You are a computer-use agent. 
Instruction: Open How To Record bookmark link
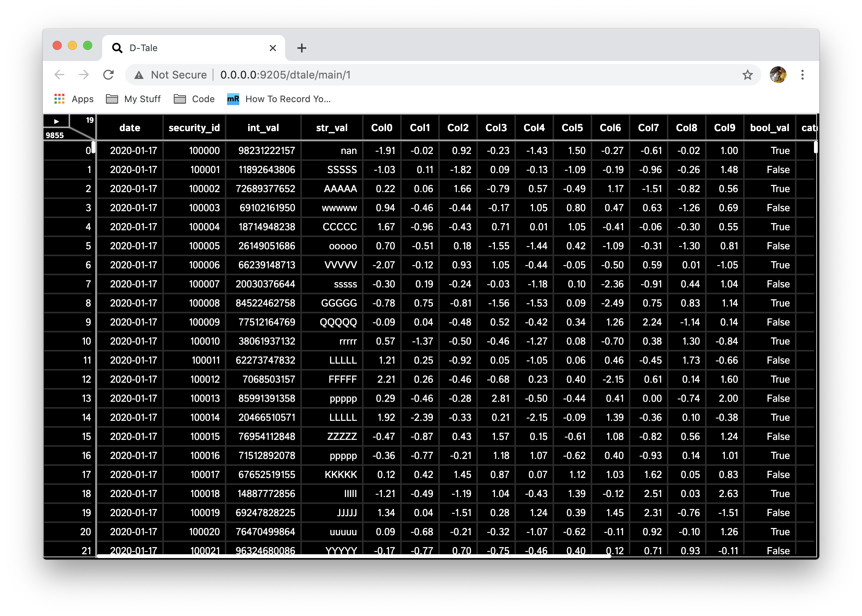(279, 99)
